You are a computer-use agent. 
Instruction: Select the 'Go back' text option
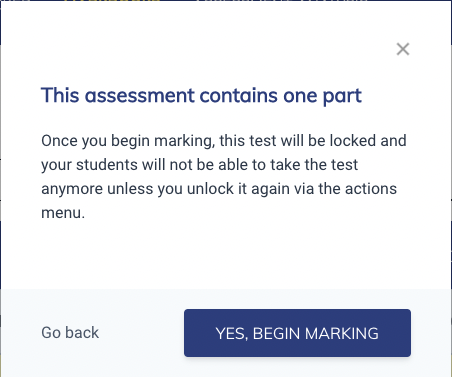(x=70, y=333)
